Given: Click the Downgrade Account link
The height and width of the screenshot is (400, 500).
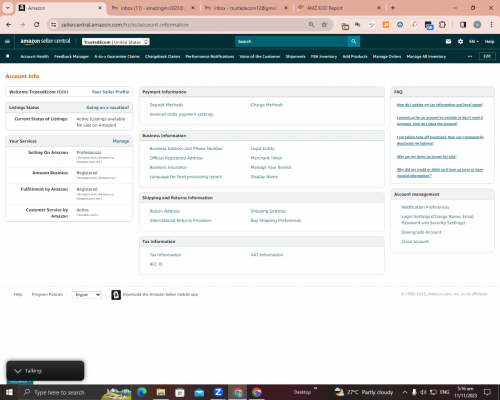Looking at the screenshot, I should (x=421, y=232).
